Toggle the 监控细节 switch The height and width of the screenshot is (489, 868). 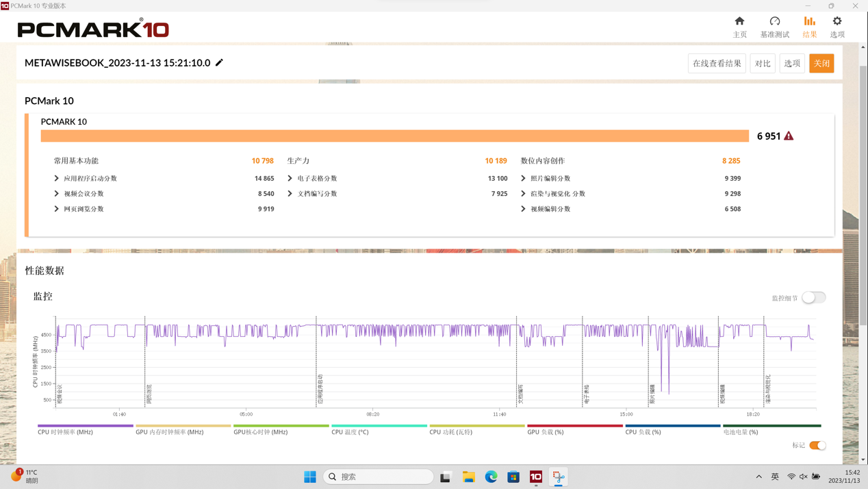[814, 298]
